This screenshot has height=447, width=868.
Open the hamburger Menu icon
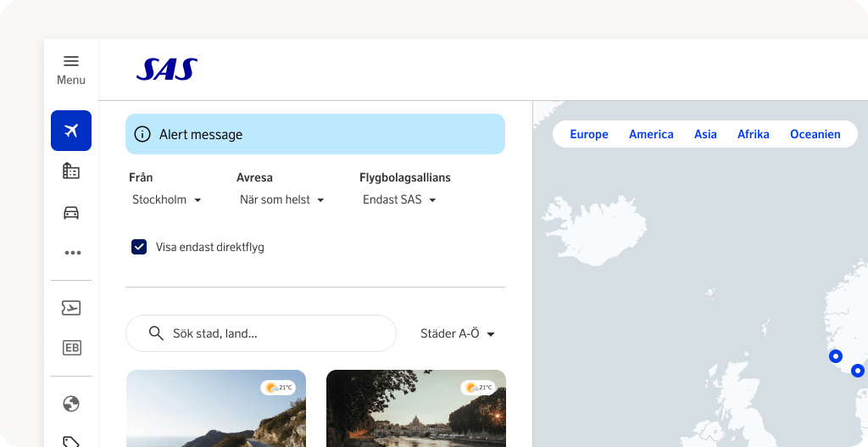point(71,61)
